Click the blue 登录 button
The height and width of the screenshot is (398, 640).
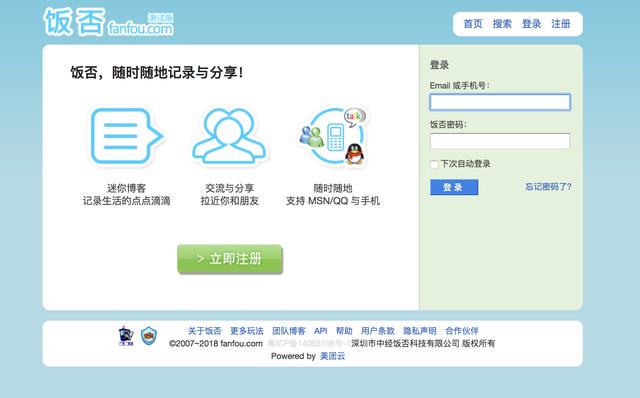454,187
